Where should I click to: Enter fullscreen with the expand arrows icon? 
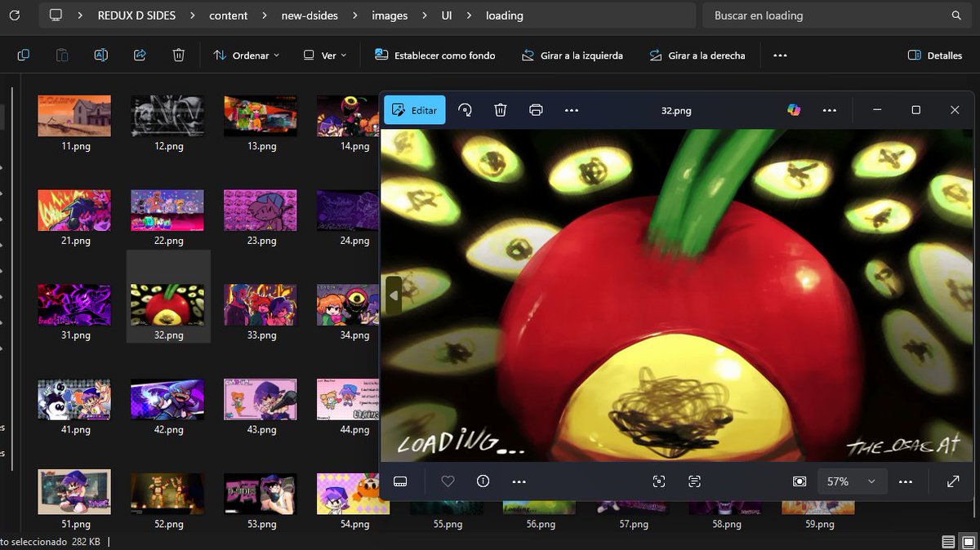coord(953,481)
